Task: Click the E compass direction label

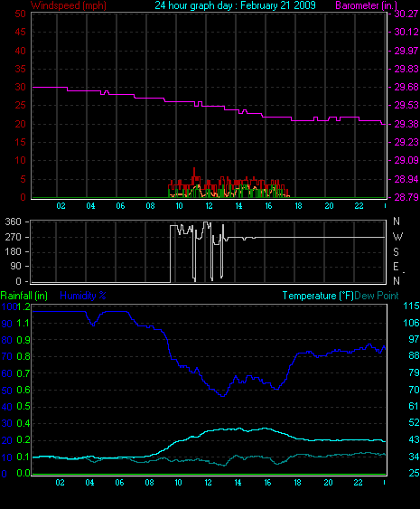Action: click(x=396, y=267)
